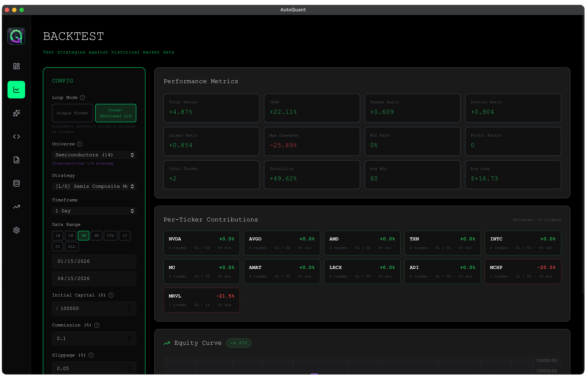588x378 pixels.
Task: Click the Slippage stepper arrows
Action: pyautogui.click(x=129, y=368)
